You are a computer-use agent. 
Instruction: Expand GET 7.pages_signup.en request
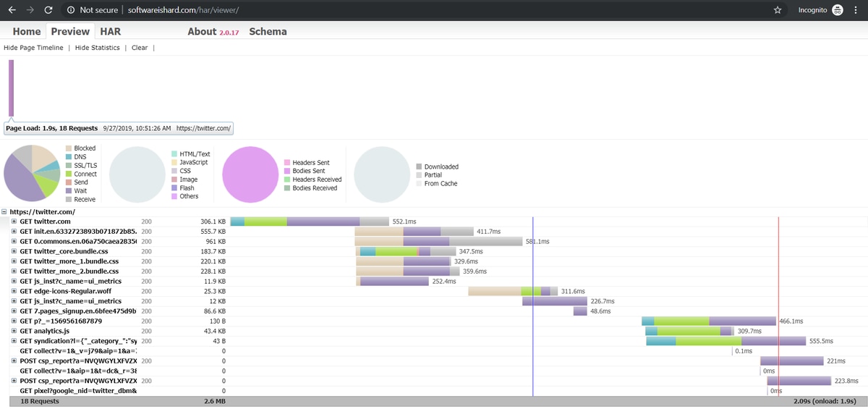click(14, 311)
